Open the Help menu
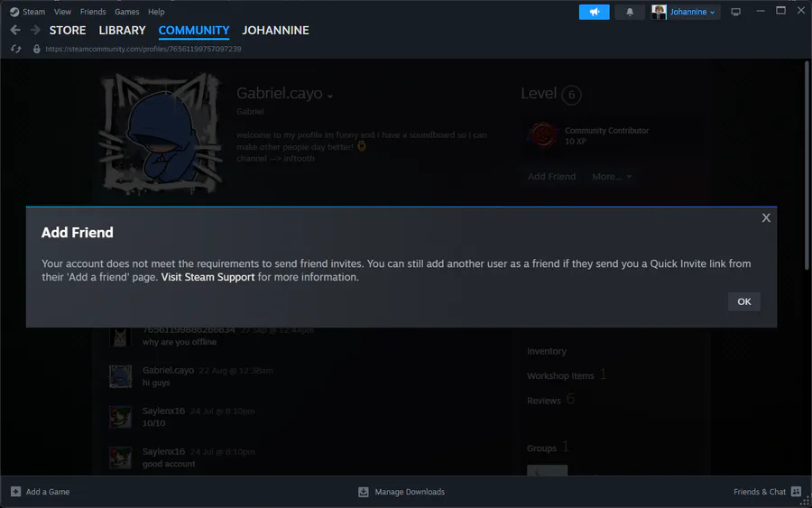The width and height of the screenshot is (812, 508). coord(156,12)
